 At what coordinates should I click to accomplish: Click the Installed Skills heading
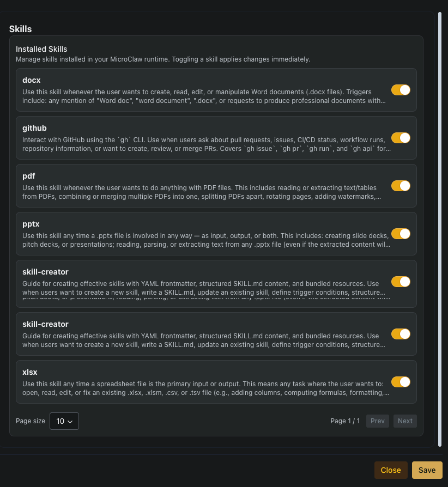(x=41, y=49)
